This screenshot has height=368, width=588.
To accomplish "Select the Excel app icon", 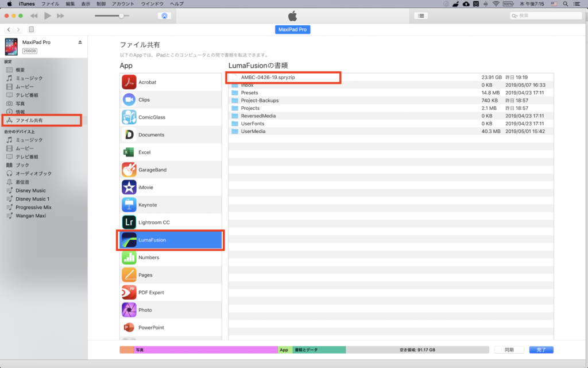I will (129, 152).
